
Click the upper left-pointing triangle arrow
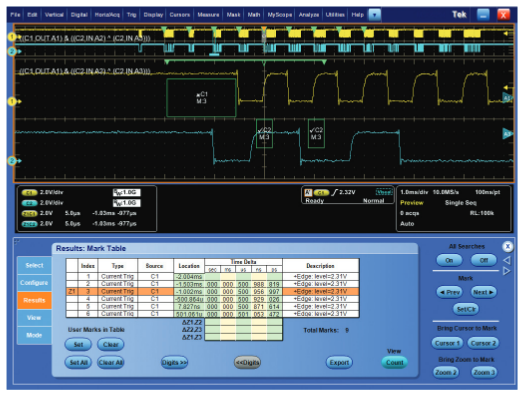(x=506, y=260)
